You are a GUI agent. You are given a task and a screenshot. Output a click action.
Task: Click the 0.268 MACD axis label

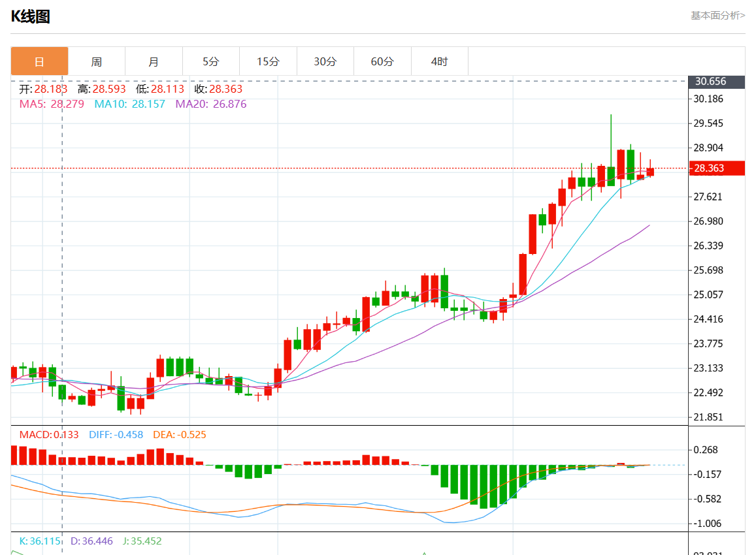click(x=706, y=449)
